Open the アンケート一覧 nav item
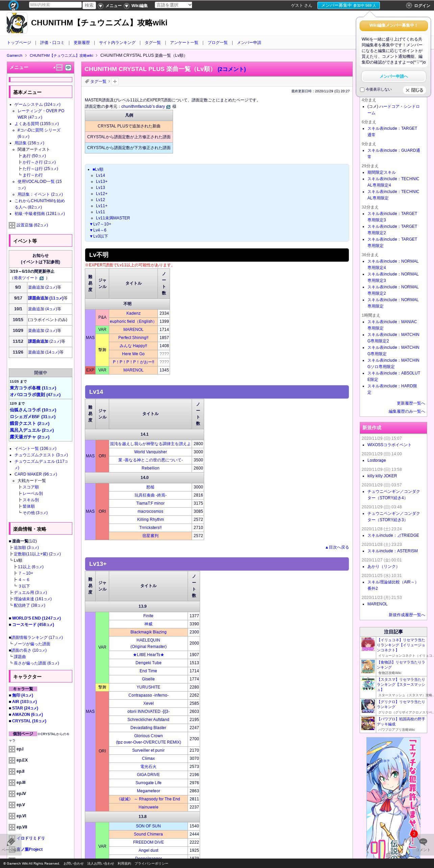Viewport: 434px width, 868px height. 184,43
